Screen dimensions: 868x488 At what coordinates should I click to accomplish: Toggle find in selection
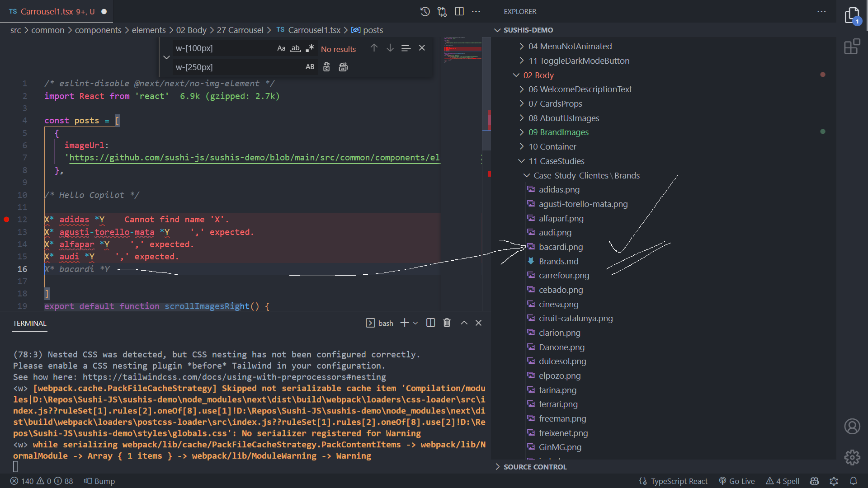[406, 48]
